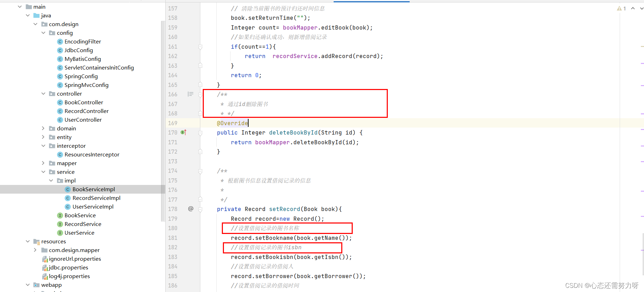
Task: Open BookController class
Action: click(x=84, y=102)
